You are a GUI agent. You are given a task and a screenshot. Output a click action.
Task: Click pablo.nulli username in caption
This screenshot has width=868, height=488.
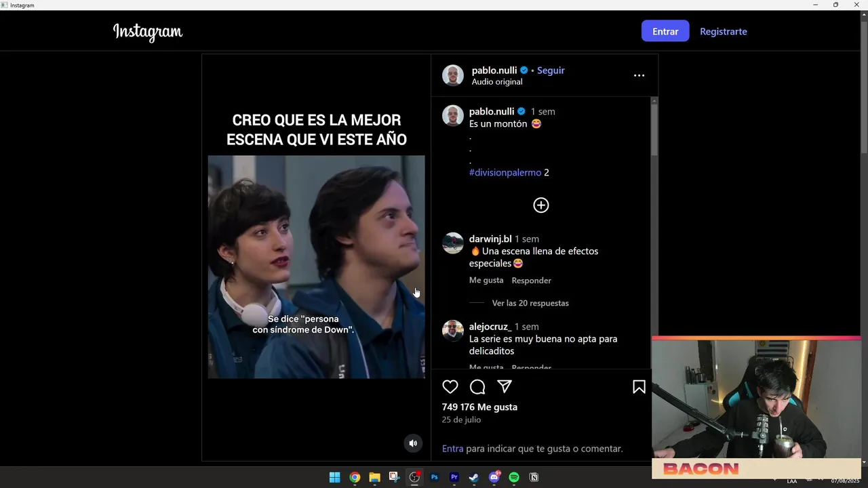(x=492, y=111)
